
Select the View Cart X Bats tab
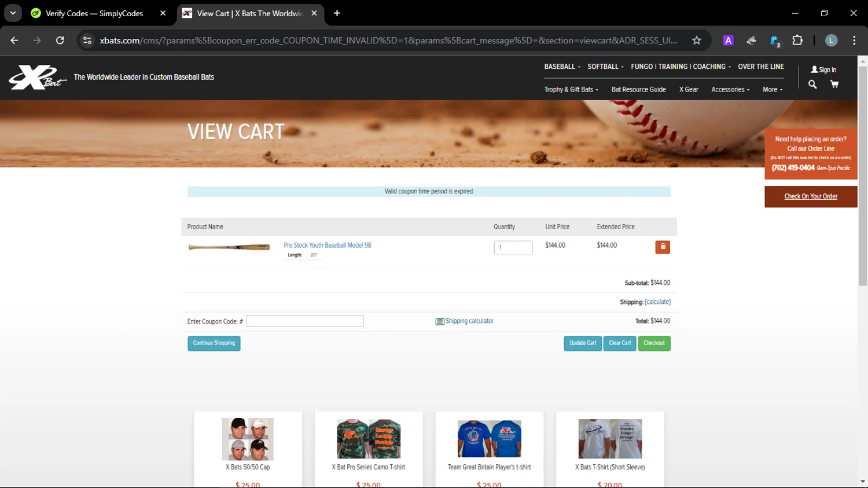point(250,13)
